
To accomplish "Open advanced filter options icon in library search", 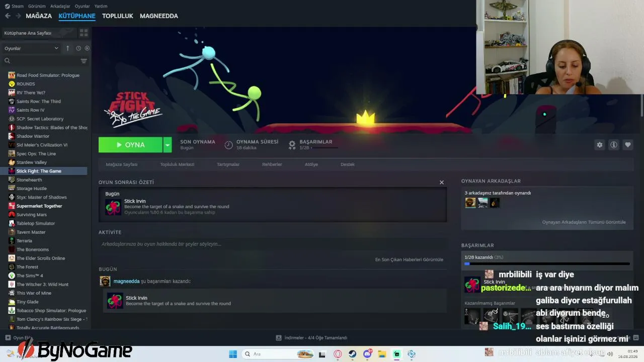I will point(84,61).
